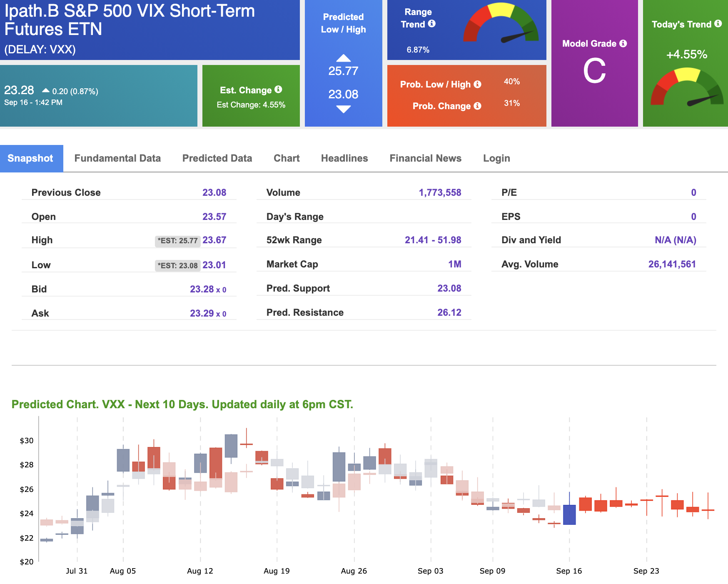Viewport: 728px width, 584px height.
Task: Click the predicted low down arrow
Action: tap(344, 110)
